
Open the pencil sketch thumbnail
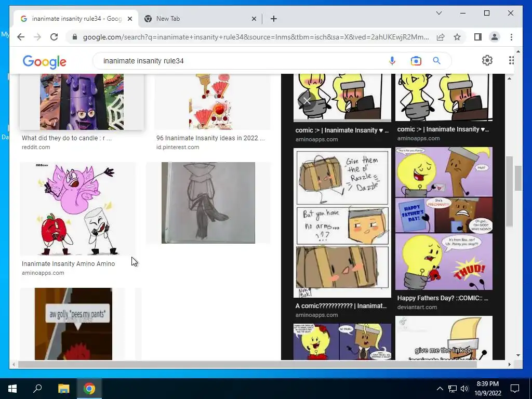208,203
